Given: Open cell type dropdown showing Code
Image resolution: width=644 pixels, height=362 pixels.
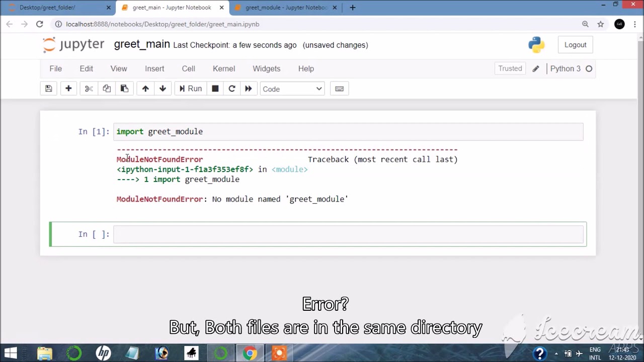Looking at the screenshot, I should (292, 89).
